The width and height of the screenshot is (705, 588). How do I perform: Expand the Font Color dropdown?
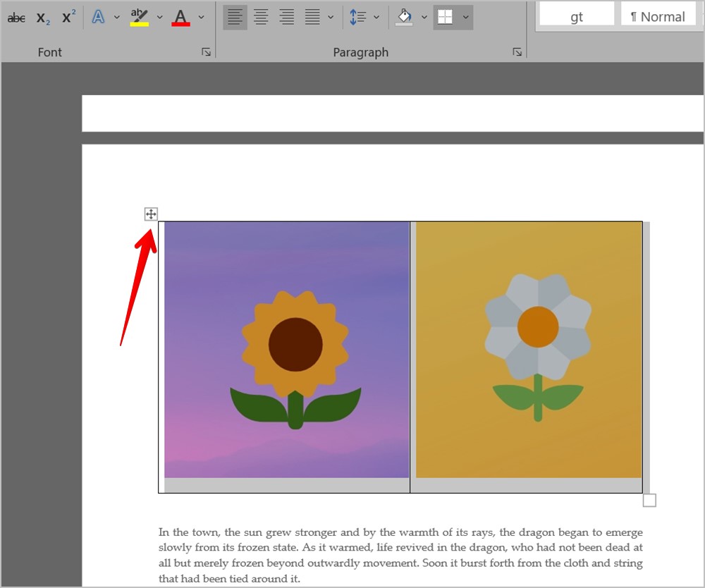point(201,17)
